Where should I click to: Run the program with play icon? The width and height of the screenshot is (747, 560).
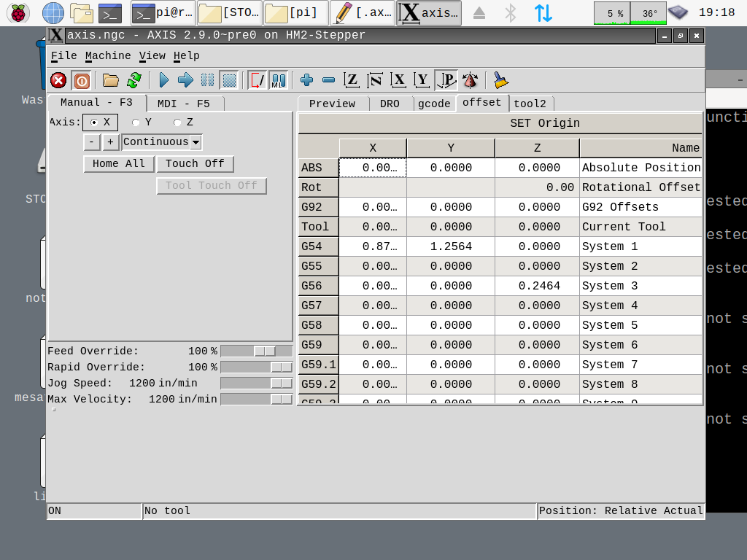[x=163, y=80]
